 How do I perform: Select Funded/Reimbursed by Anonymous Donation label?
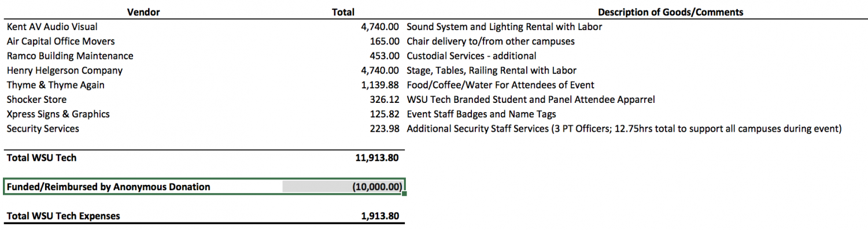coord(108,187)
